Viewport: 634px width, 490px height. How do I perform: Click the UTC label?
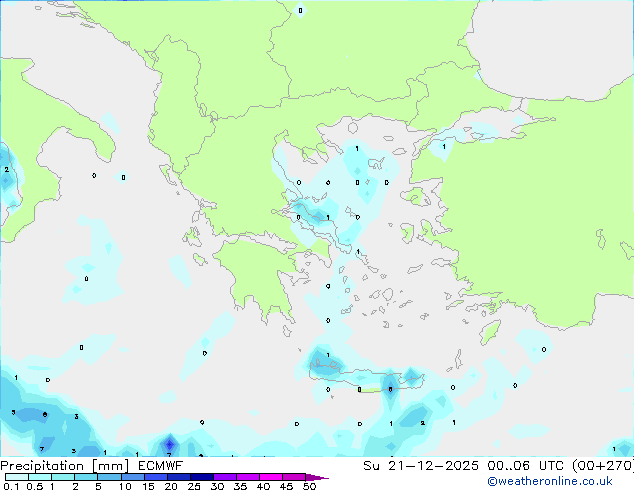[x=551, y=466]
